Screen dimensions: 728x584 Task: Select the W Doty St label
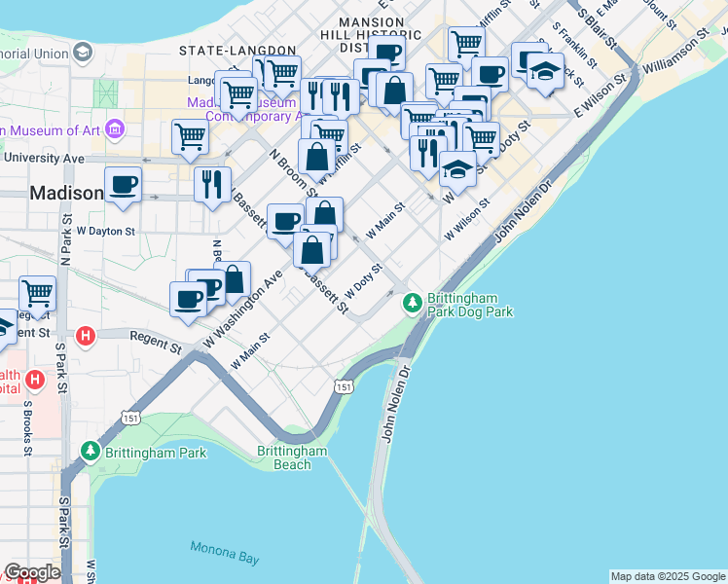(x=364, y=281)
